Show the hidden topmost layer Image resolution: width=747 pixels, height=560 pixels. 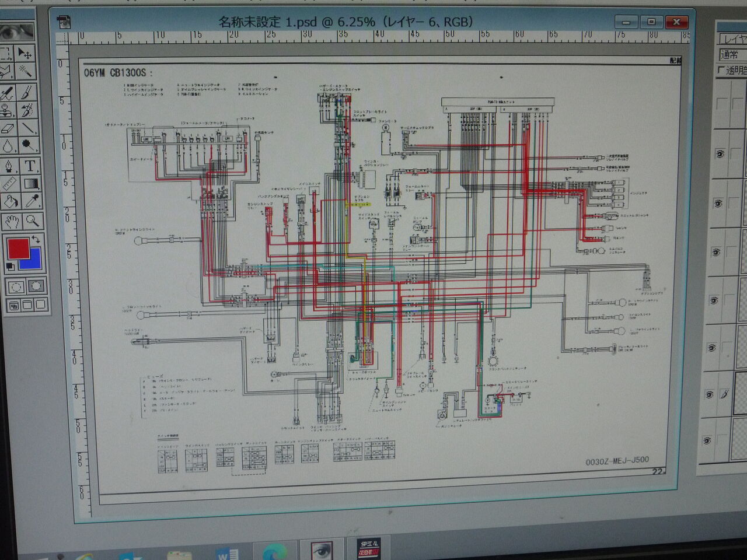(721, 105)
